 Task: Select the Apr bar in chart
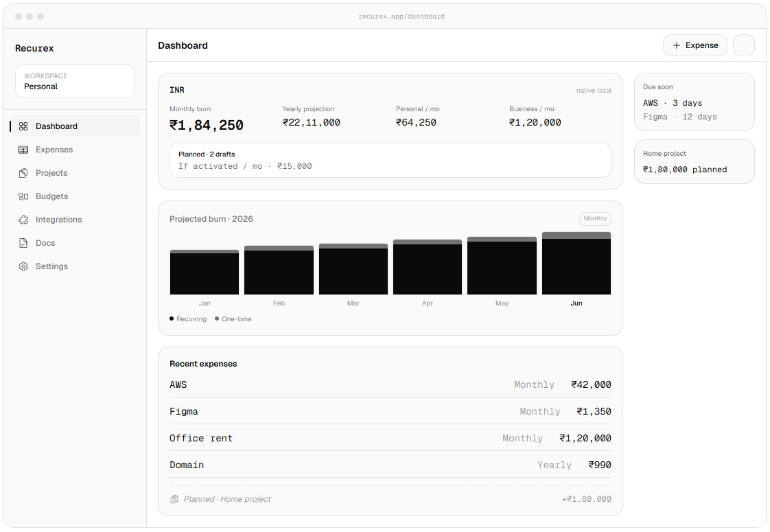tap(428, 267)
